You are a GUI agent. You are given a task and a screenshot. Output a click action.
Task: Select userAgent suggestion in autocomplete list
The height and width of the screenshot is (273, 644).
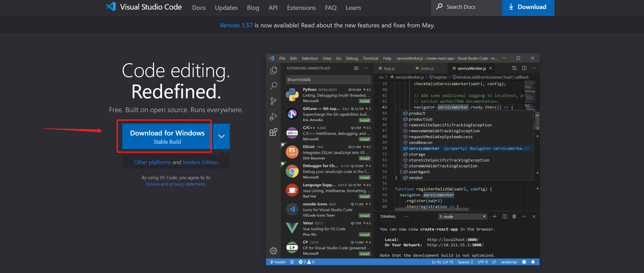click(467, 172)
